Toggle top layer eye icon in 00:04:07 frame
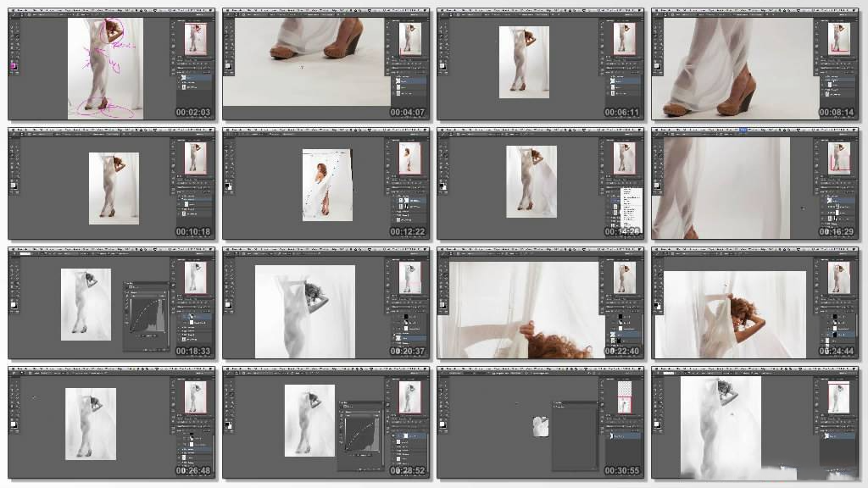The height and width of the screenshot is (488, 868). 395,76
